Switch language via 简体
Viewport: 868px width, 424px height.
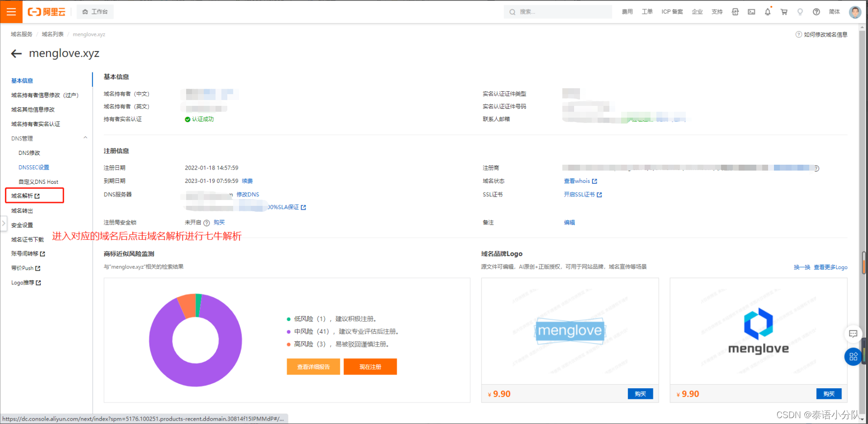[x=834, y=12]
